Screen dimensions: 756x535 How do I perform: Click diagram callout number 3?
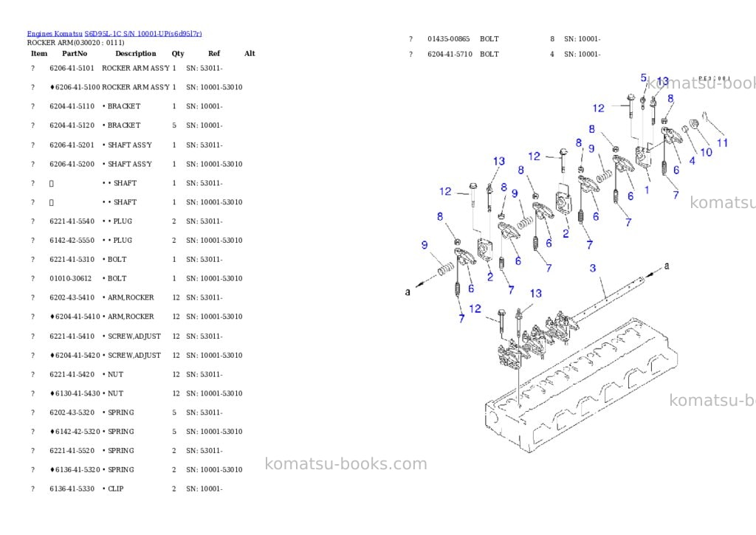click(593, 269)
